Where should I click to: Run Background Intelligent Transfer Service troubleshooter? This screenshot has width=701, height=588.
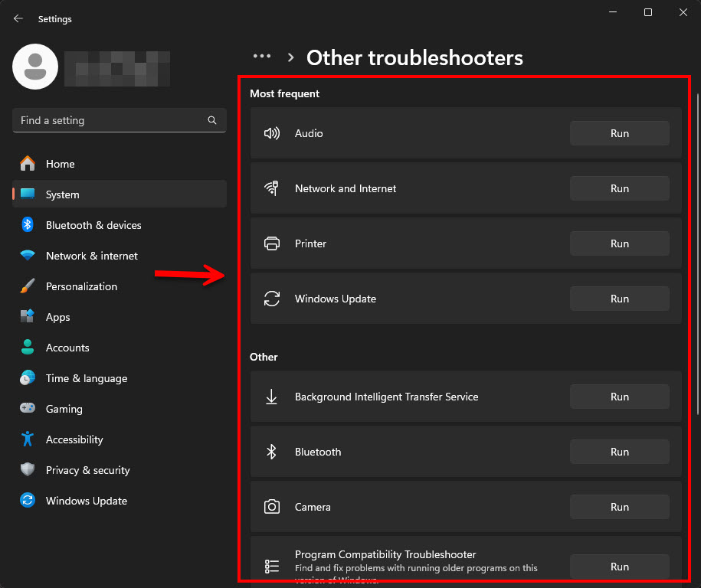[x=620, y=397]
